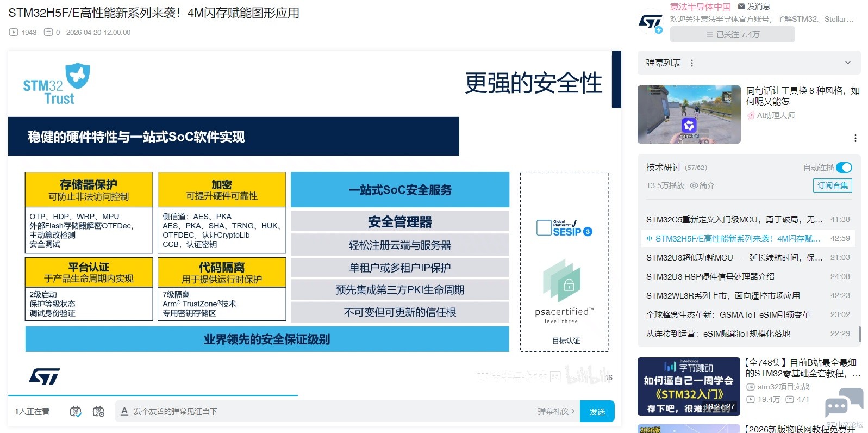868x433 pixels.
Task: Click the danmaku count icon under the title
Action: tap(48, 32)
